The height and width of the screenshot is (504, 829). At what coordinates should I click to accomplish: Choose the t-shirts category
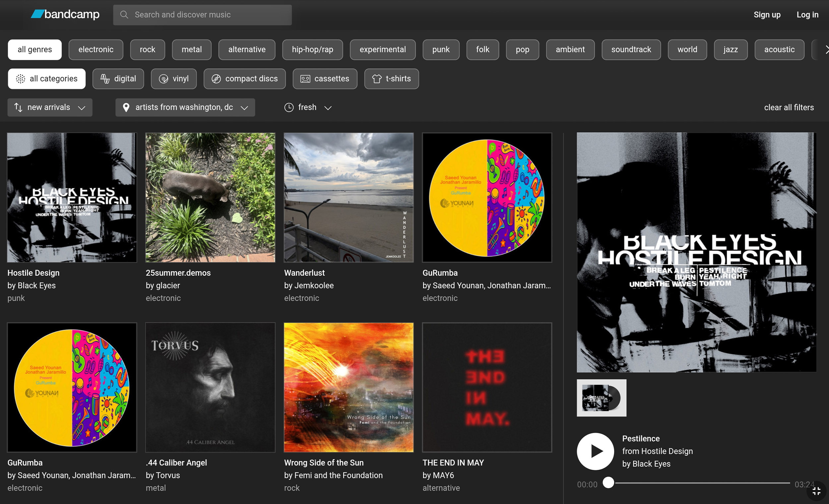391,79
